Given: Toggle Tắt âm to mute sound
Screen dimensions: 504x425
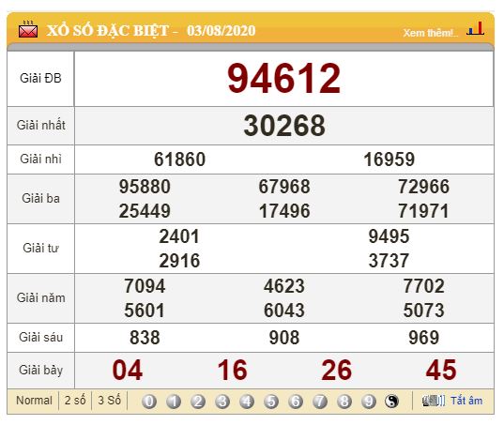Looking at the screenshot, I should pyautogui.click(x=466, y=401).
